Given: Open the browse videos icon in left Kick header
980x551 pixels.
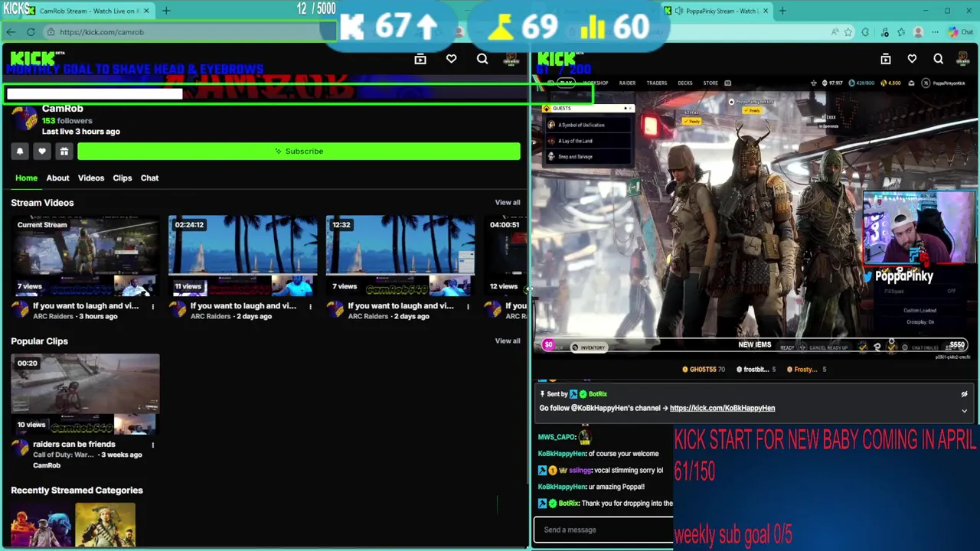Looking at the screenshot, I should pos(420,59).
